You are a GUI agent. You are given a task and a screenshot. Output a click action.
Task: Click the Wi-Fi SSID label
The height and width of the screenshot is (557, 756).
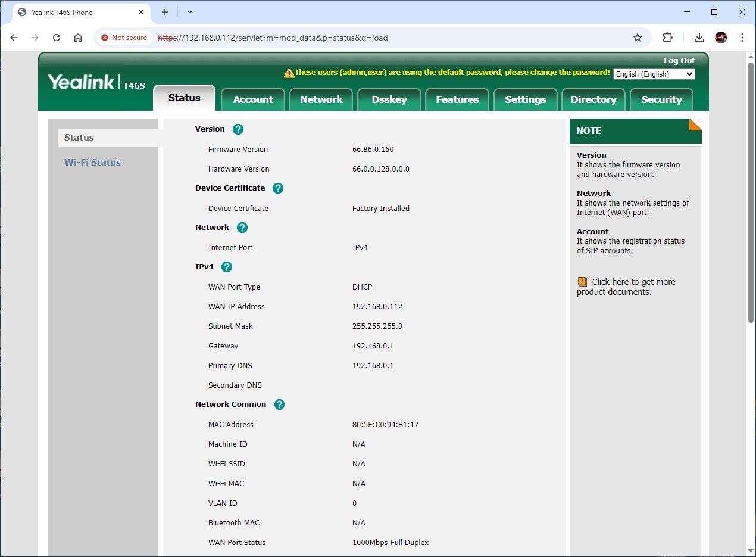(227, 464)
